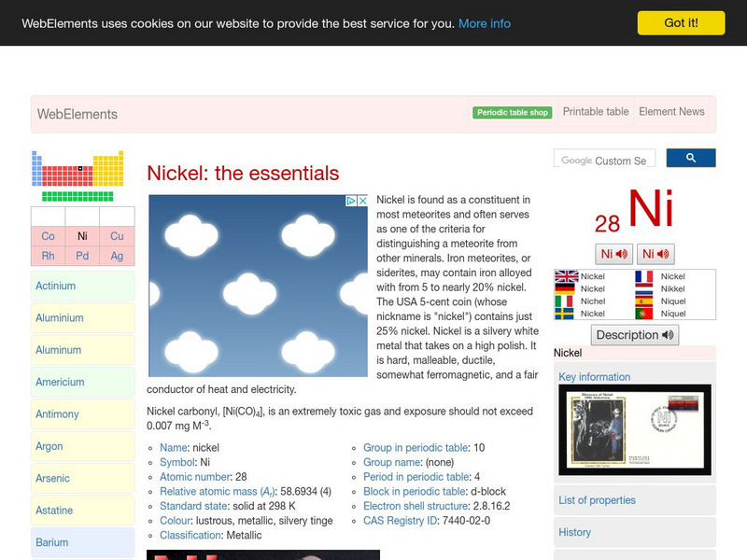Click the Italian flag icon
The image size is (747, 560).
564,301
